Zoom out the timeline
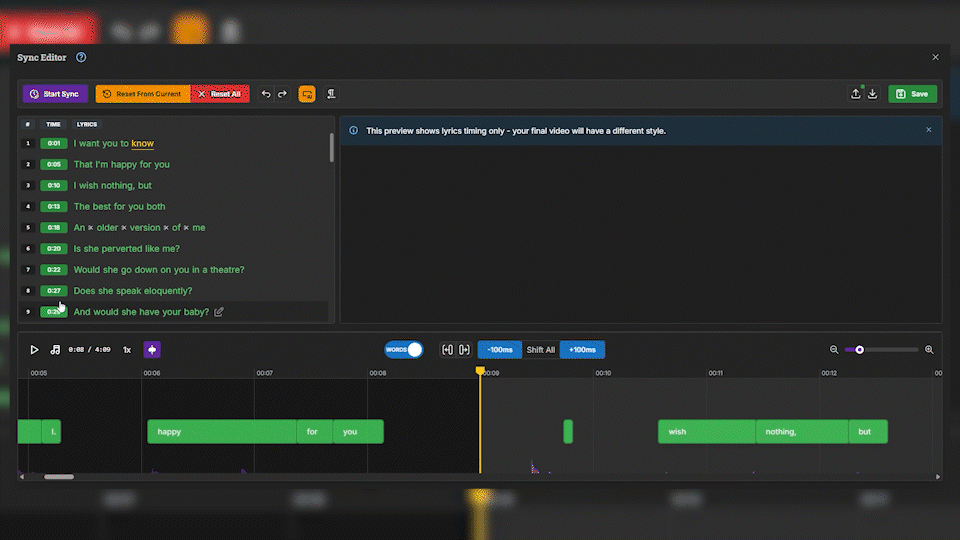 tap(834, 350)
